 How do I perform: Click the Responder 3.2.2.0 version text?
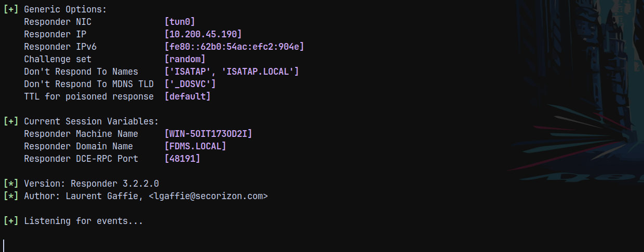[115, 184]
